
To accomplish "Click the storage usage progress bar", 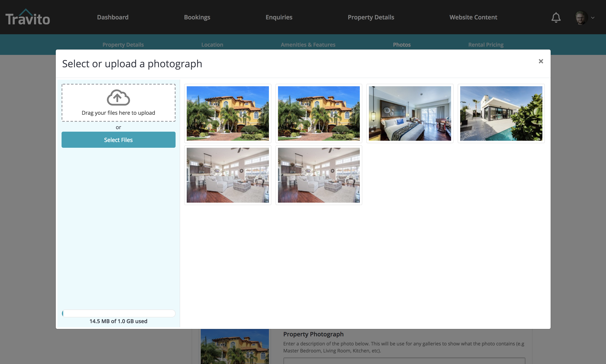I will [x=119, y=313].
